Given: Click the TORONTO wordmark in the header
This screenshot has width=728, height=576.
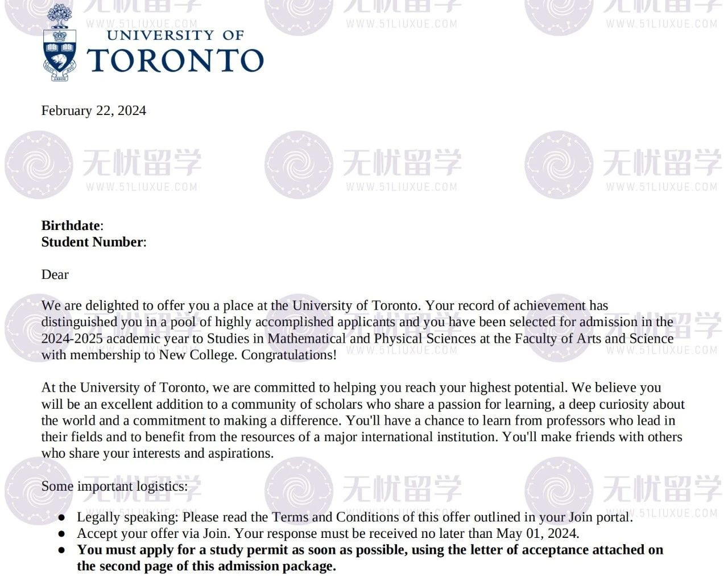Looking at the screenshot, I should pos(176,60).
